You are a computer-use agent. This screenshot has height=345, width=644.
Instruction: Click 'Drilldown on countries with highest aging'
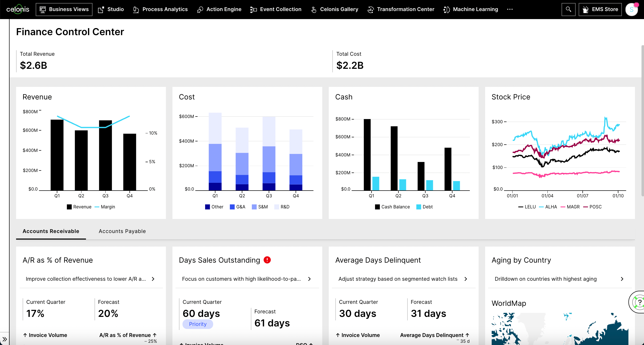click(546, 279)
